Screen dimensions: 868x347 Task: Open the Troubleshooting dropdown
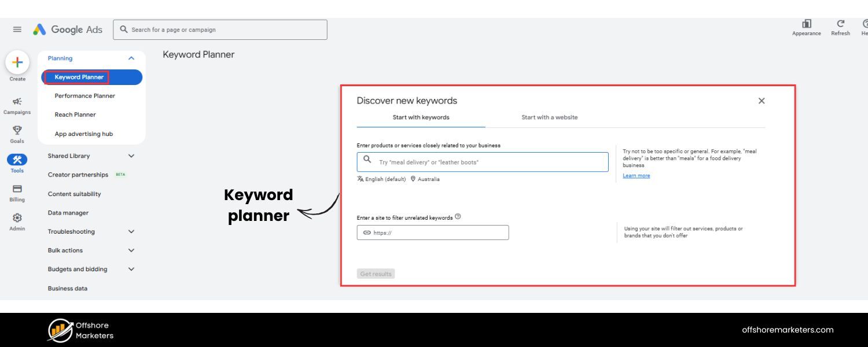[131, 231]
